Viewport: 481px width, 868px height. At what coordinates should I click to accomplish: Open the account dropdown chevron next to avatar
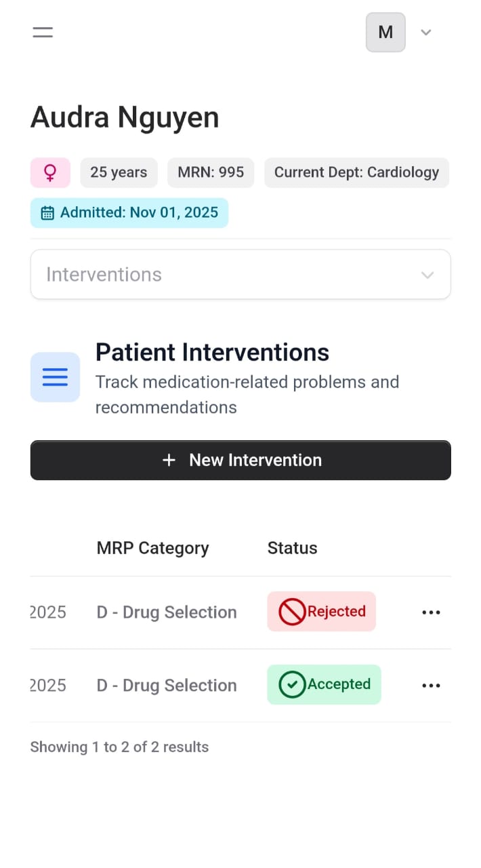coord(426,32)
